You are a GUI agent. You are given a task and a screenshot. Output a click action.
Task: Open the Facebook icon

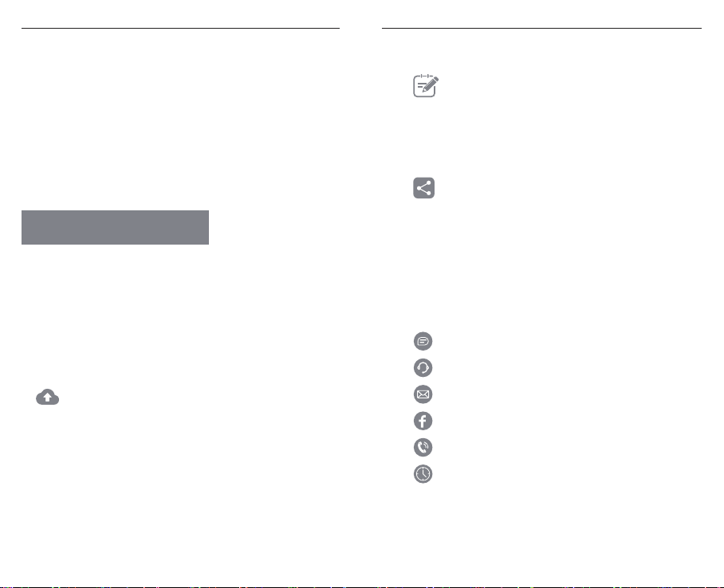click(x=423, y=421)
